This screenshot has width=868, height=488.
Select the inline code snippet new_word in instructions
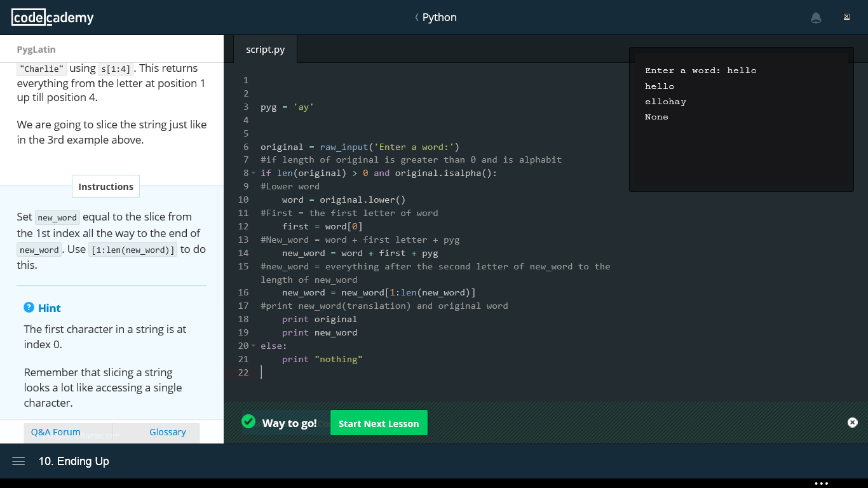[x=57, y=217]
